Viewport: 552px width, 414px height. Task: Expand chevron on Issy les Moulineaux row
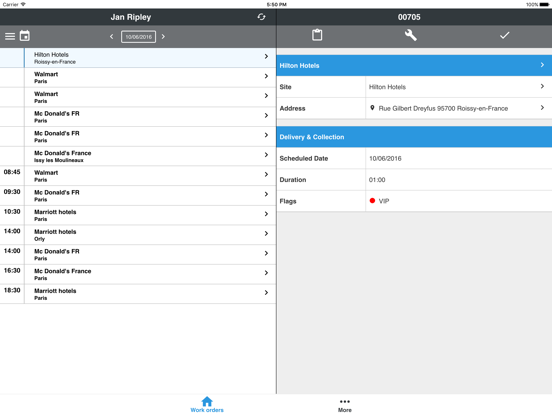(x=266, y=155)
